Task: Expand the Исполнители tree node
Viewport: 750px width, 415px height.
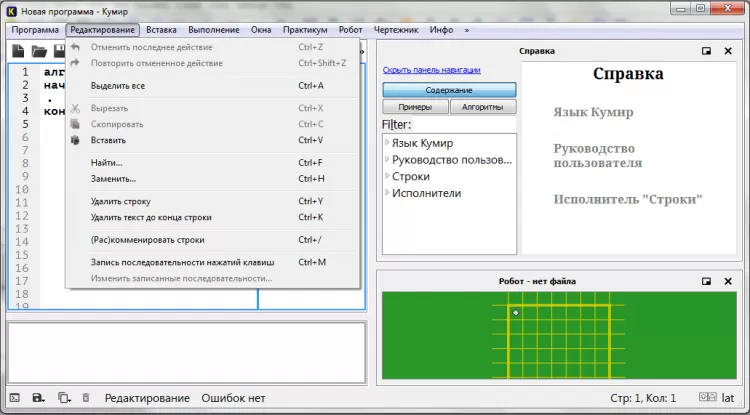Action: (x=387, y=193)
